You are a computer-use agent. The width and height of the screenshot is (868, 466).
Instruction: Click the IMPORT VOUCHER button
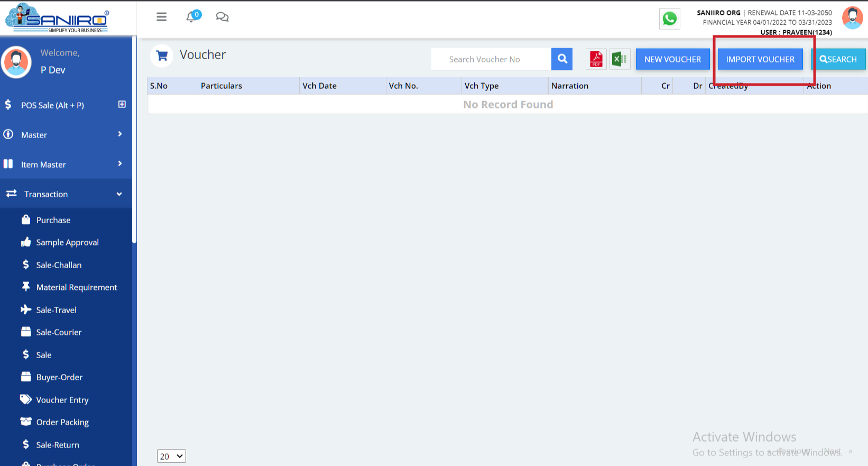coord(760,59)
